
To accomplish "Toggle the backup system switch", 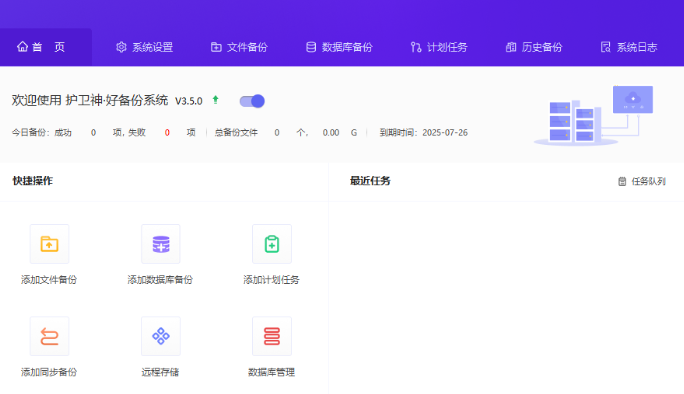I will (252, 101).
